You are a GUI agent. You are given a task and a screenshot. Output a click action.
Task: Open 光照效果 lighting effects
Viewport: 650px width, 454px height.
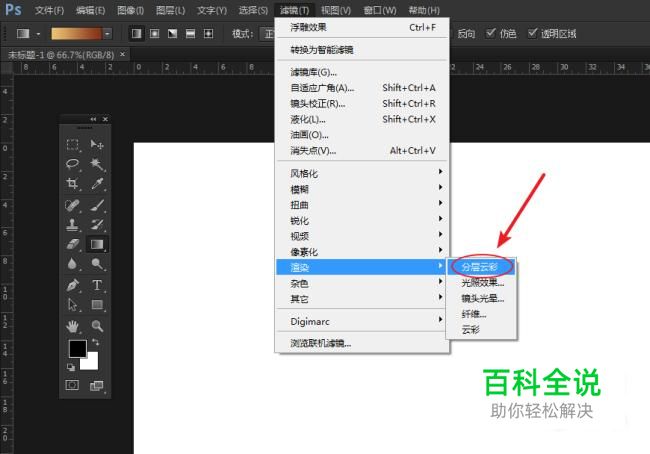click(x=481, y=283)
